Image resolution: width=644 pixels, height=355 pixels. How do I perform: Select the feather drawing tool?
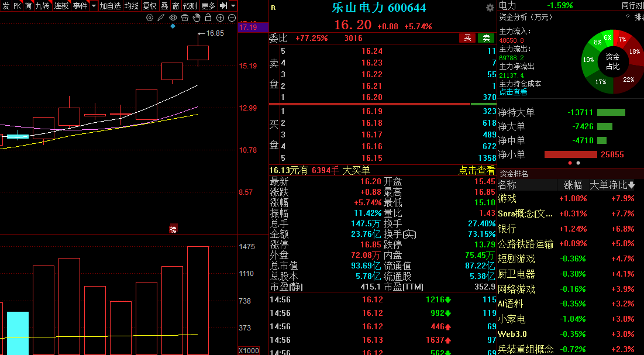[161, 18]
